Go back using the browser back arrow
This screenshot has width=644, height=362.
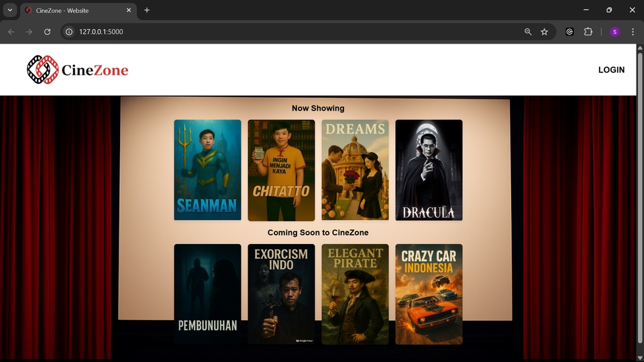[x=11, y=32]
